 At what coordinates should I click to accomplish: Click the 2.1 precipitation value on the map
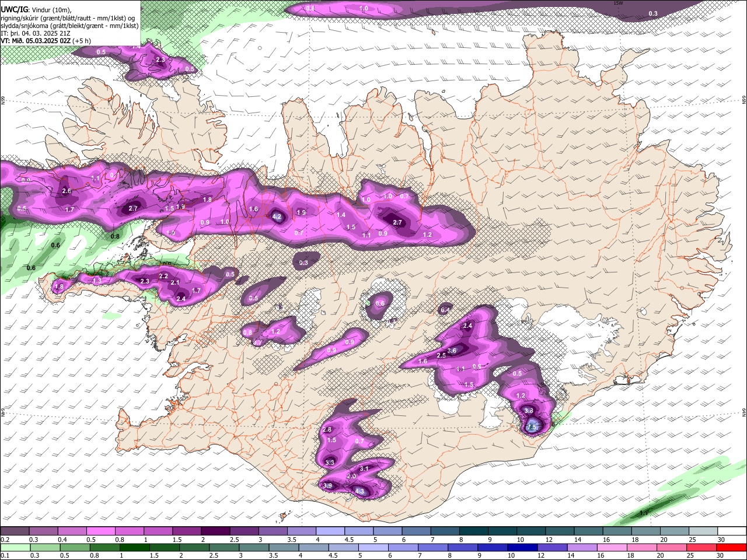click(174, 282)
